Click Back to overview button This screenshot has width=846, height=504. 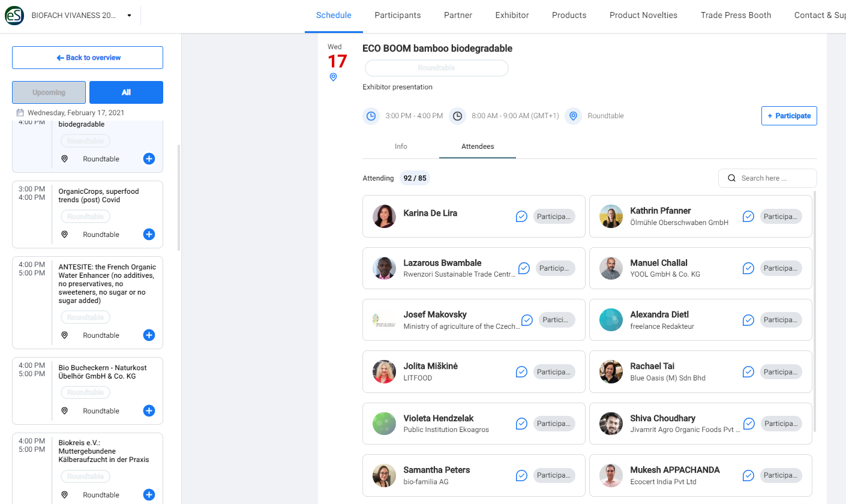pos(88,58)
